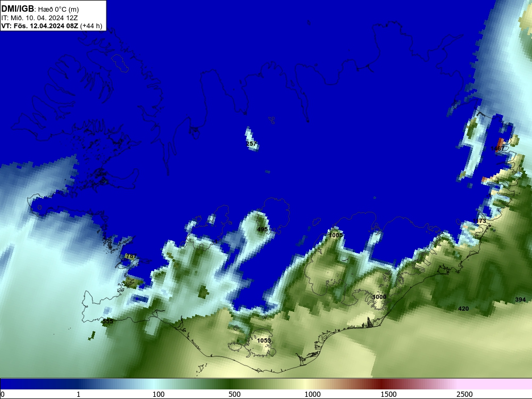Click the 1 tick on the color scale
Screen dimensions: 532x399
(x=78, y=394)
